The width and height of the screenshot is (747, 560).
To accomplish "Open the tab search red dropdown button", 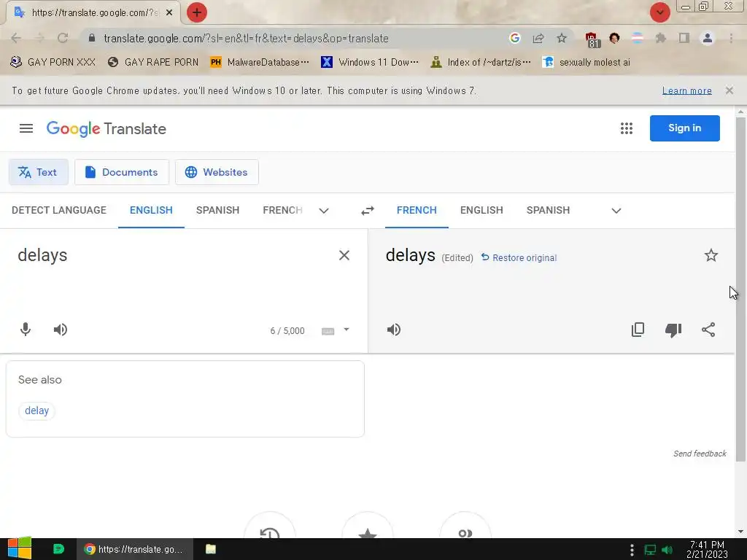I will [659, 12].
